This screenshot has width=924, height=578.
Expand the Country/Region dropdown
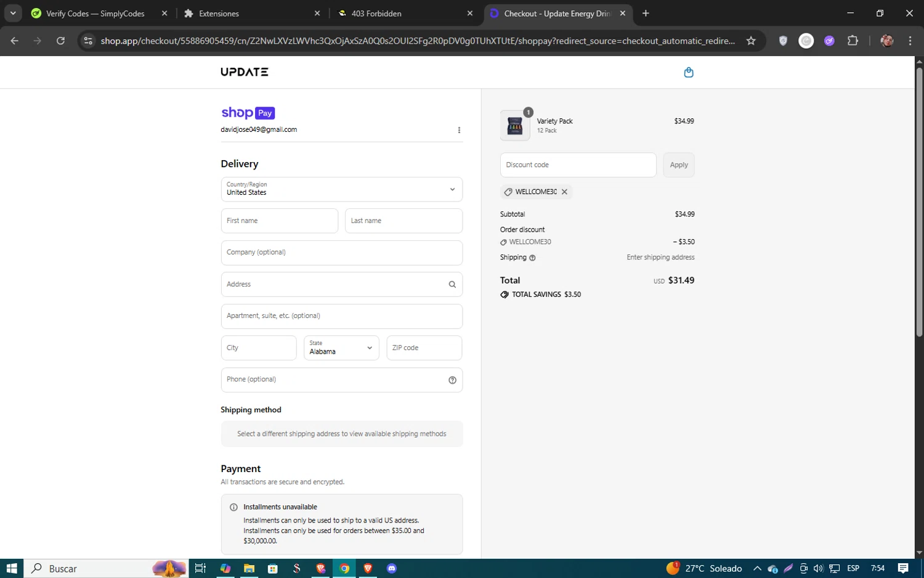tap(341, 189)
